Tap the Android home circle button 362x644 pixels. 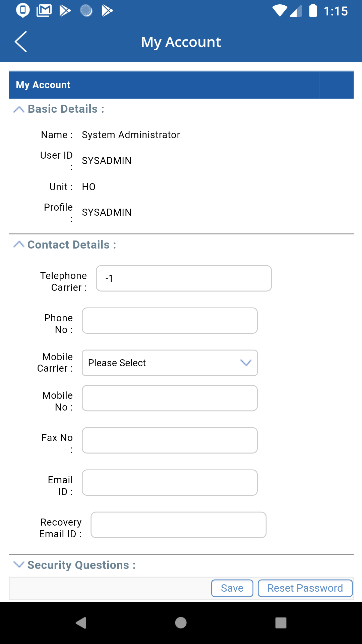point(181,623)
